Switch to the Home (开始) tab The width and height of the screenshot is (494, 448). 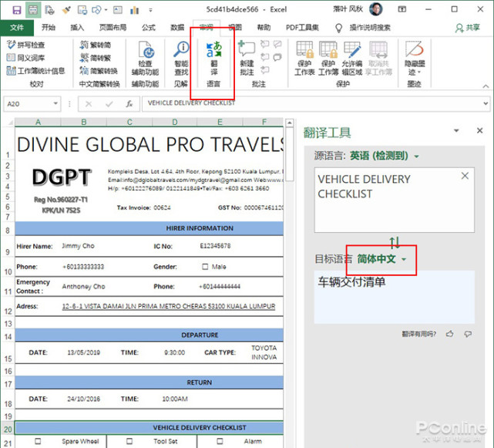(x=49, y=28)
